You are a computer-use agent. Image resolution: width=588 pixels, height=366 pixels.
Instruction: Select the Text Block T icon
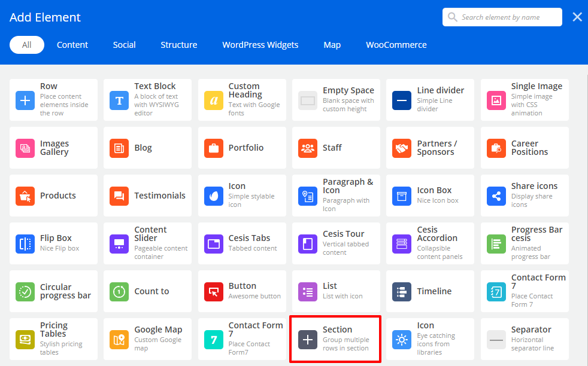coord(119,100)
